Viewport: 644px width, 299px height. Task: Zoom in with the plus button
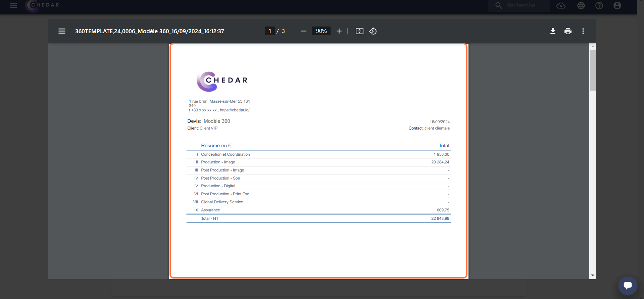(x=339, y=31)
